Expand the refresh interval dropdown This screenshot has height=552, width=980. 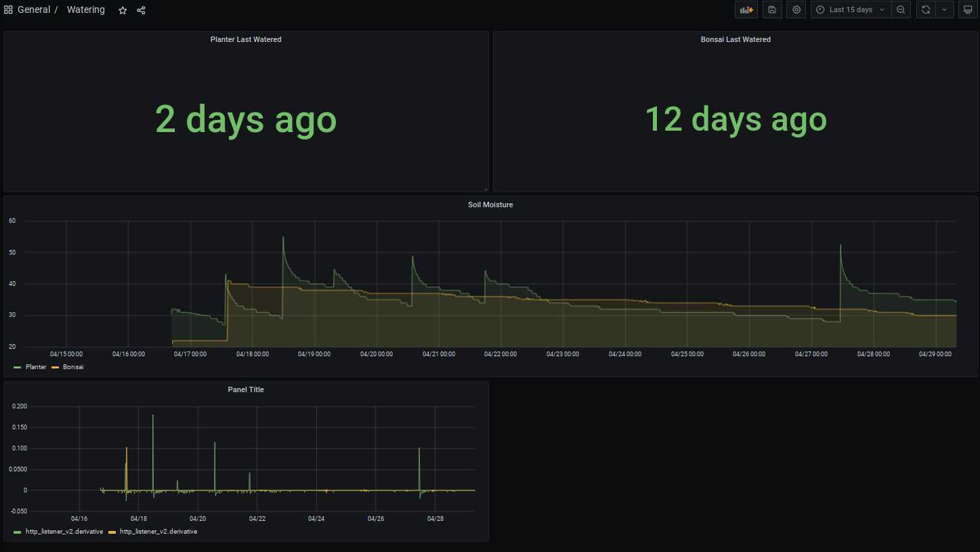[944, 10]
